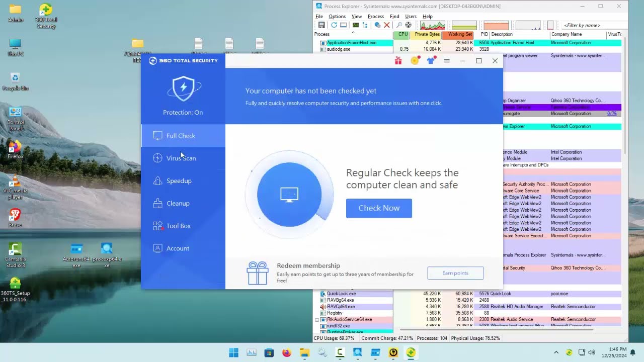Open 0/76 VirusTotal result link
This screenshot has width=644, height=362.
click(x=612, y=114)
